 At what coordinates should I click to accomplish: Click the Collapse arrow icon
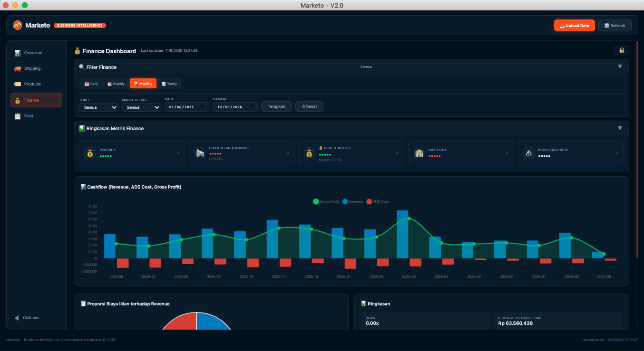17,318
